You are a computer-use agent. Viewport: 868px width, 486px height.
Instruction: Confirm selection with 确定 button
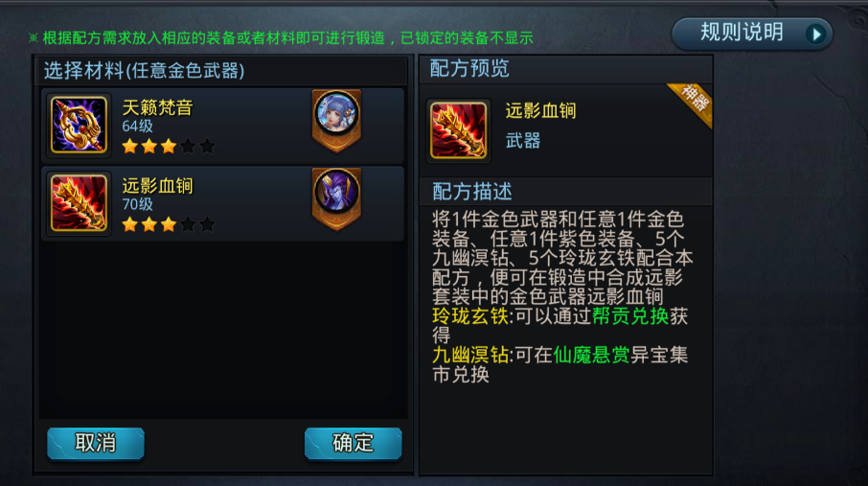(x=354, y=443)
